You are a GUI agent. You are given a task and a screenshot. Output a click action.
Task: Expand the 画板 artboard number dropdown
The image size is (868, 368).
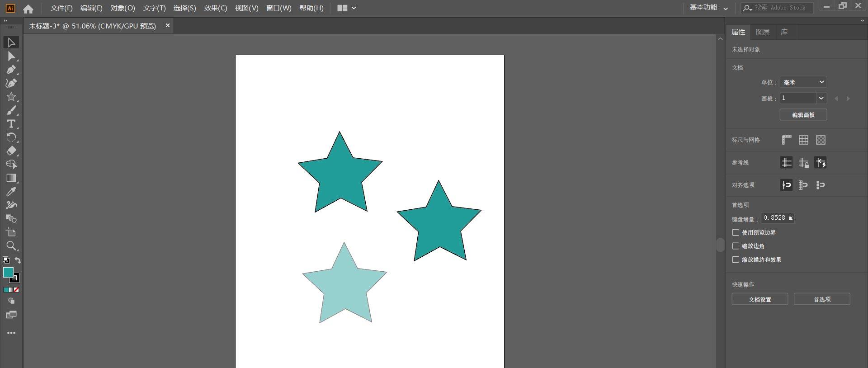(x=821, y=98)
